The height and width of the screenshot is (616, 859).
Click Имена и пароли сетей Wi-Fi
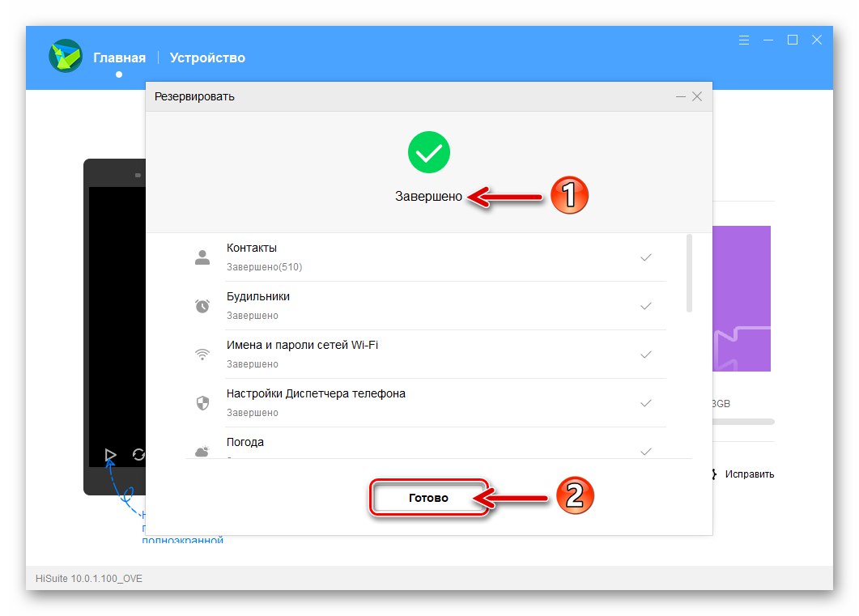[x=303, y=345]
